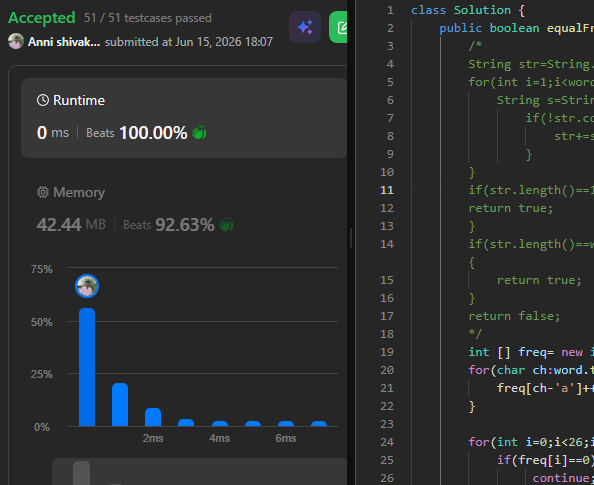
Task: Select the Memory section
Action: coord(184,208)
